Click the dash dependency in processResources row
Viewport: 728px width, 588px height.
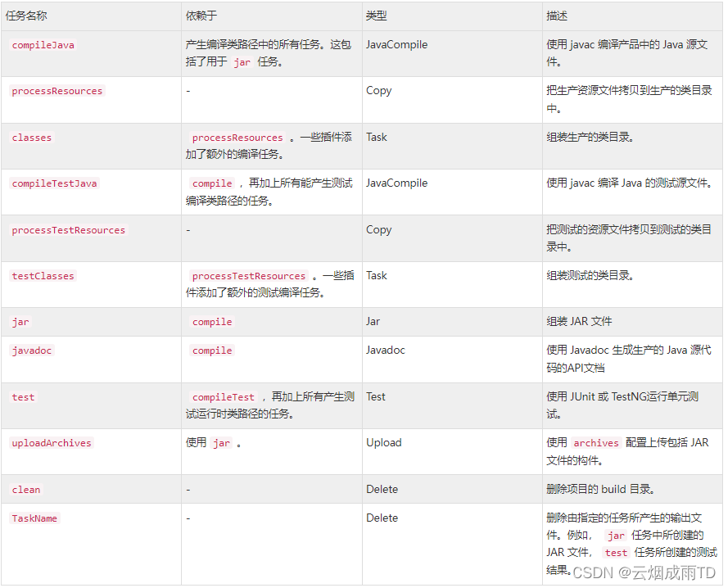point(188,91)
